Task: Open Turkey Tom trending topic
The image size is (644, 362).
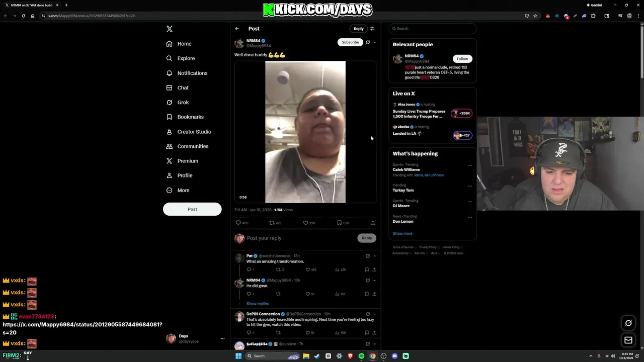Action: pyautogui.click(x=403, y=190)
